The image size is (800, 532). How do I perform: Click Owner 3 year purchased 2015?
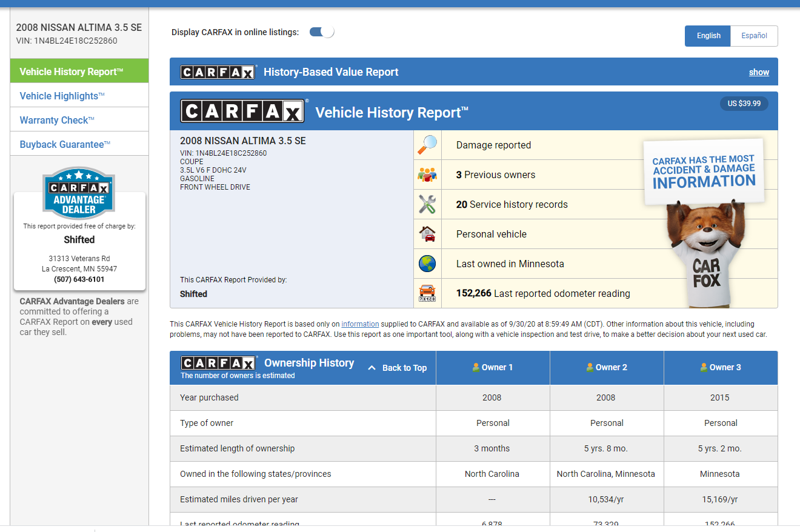721,398
